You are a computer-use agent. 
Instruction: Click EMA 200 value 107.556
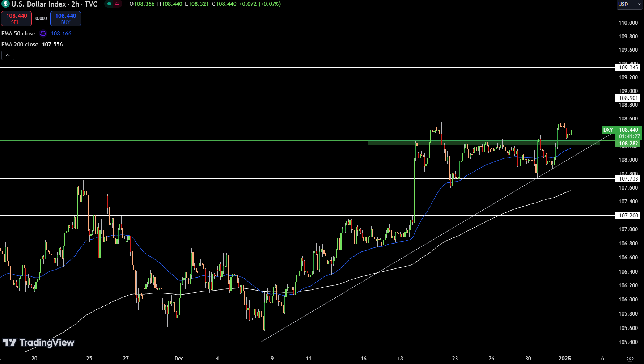pyautogui.click(x=52, y=45)
